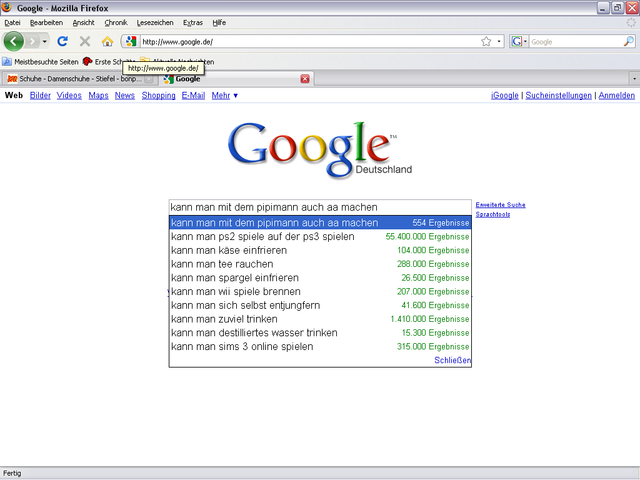
Task: Click the News link
Action: pos(124,96)
